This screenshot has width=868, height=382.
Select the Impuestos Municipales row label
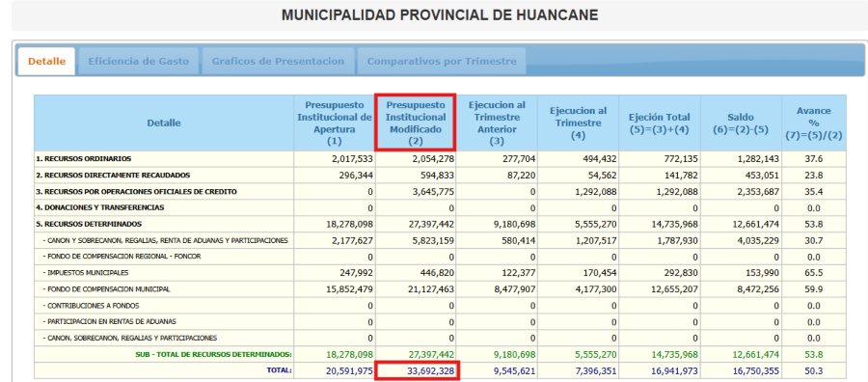click(x=87, y=273)
